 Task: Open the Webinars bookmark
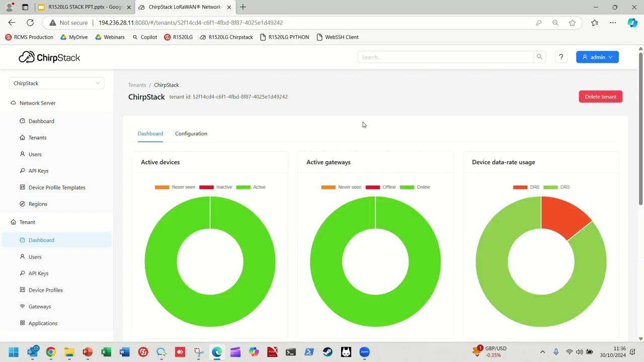point(110,37)
